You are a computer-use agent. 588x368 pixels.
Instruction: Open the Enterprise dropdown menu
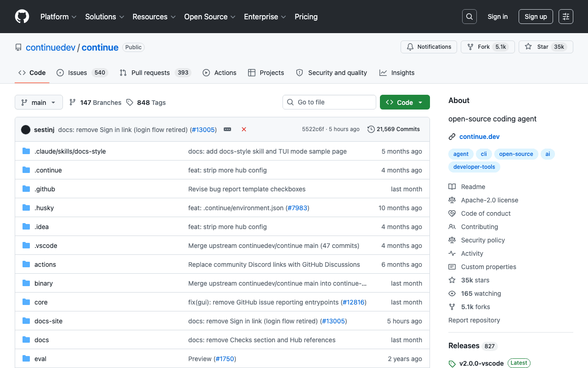(x=265, y=17)
